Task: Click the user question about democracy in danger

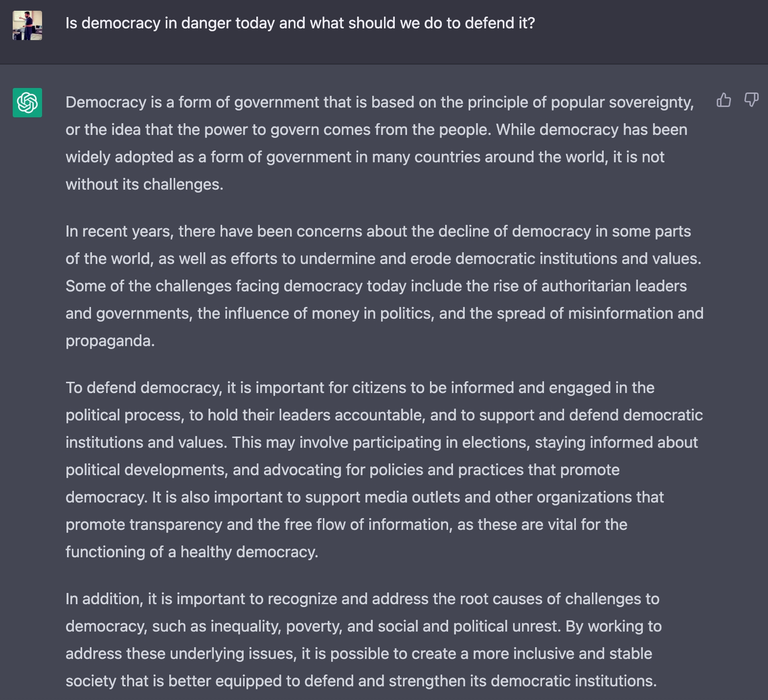Action: (300, 23)
